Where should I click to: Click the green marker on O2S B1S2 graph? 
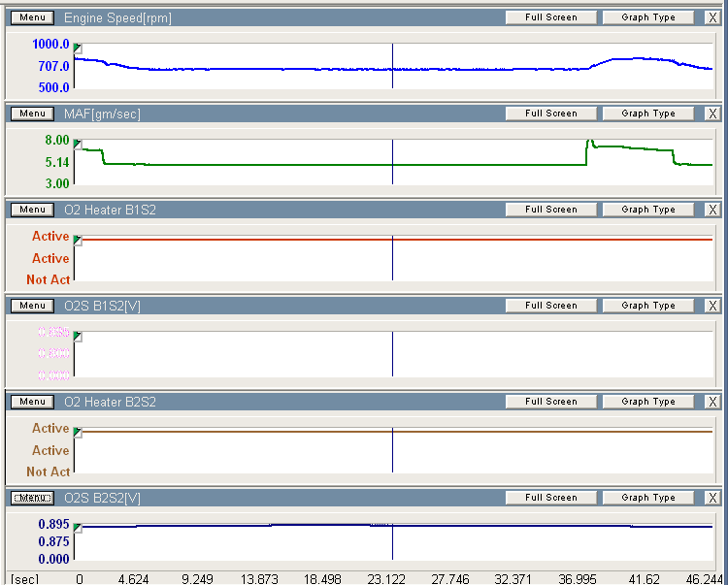click(78, 336)
